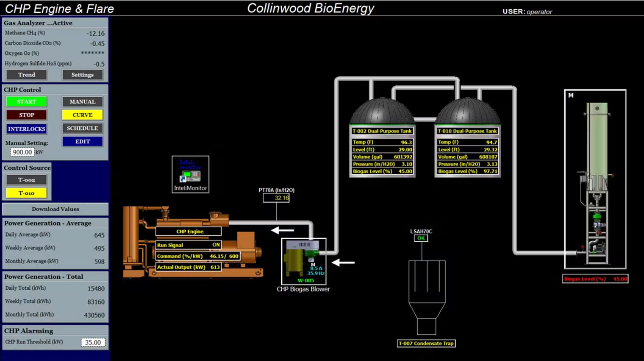Image resolution: width=644 pixels, height=361 pixels.
Task: Click the LSAH70C OK status indicator
Action: [421, 238]
